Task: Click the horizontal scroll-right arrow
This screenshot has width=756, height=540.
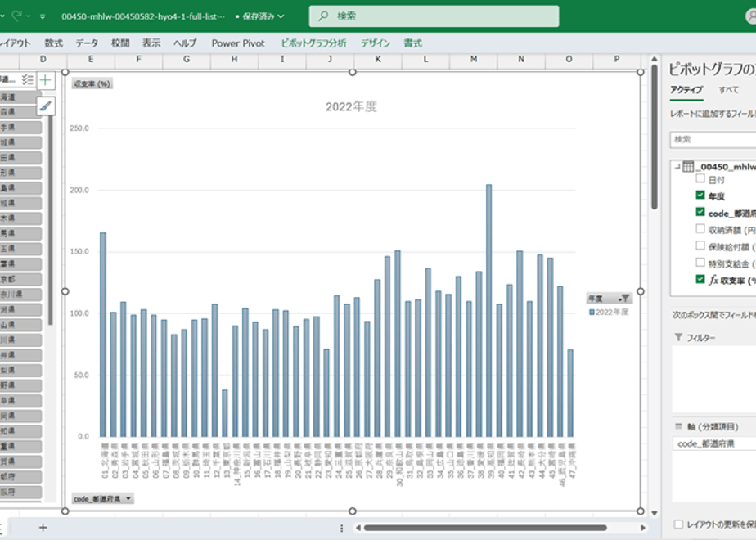Action: [x=643, y=528]
